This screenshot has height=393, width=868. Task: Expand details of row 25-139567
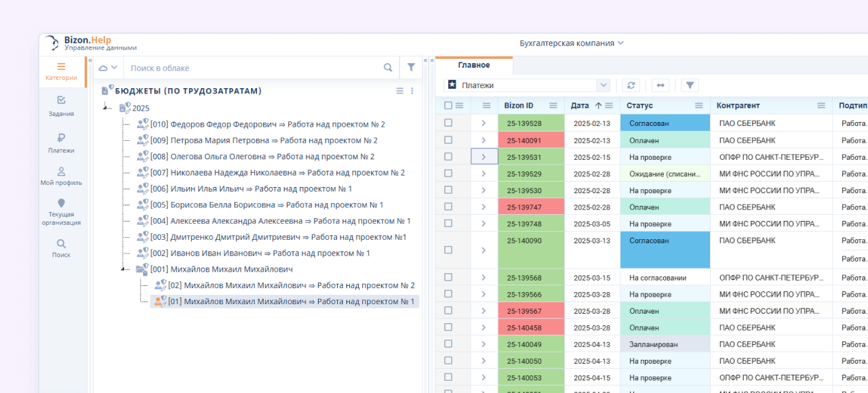[484, 311]
